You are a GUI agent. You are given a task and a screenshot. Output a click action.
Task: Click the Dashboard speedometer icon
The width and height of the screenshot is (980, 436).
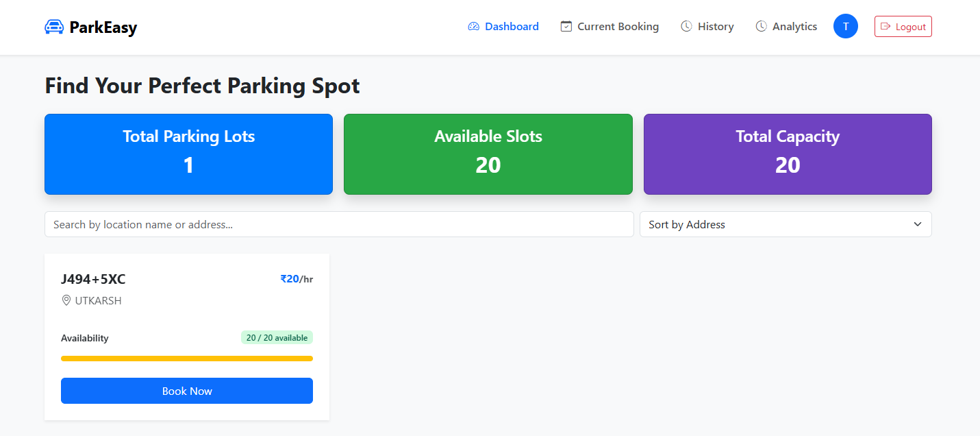(x=473, y=27)
